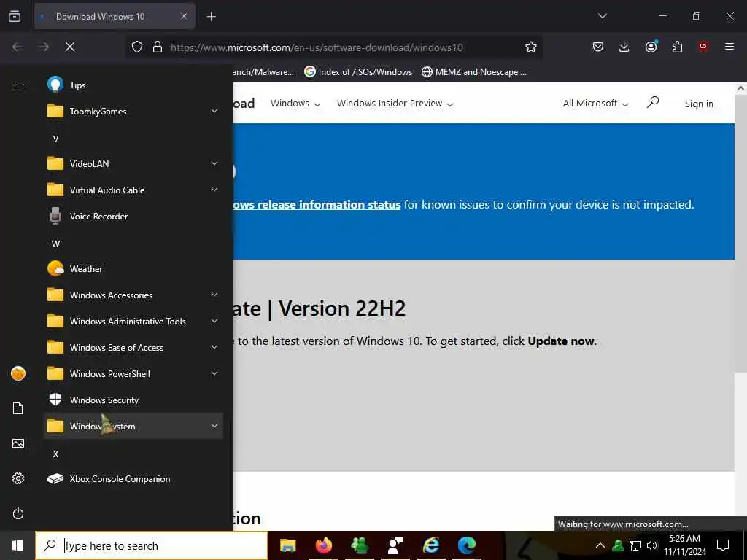Expand the Start menu hamburger button
This screenshot has width=747, height=560.
(18, 85)
